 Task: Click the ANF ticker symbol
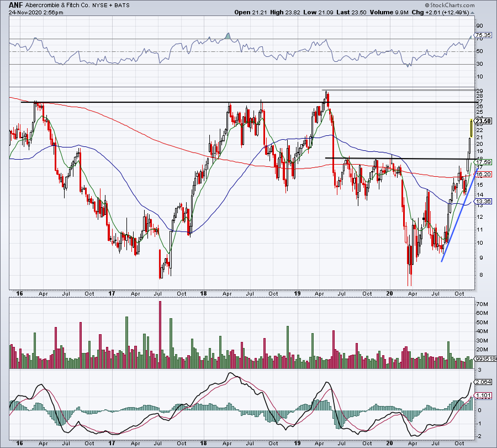tap(15, 5)
